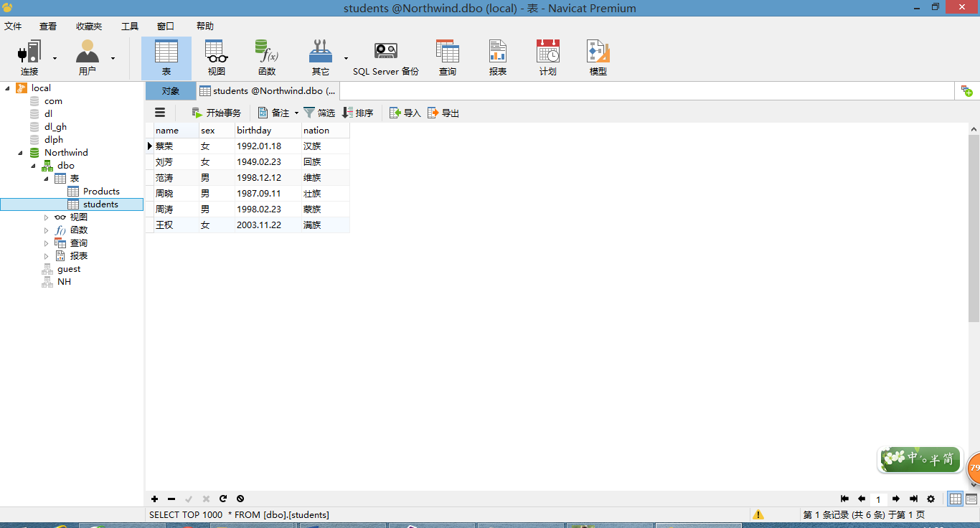Collapse the 表 tables node
This screenshot has height=528, width=980.
coord(47,179)
